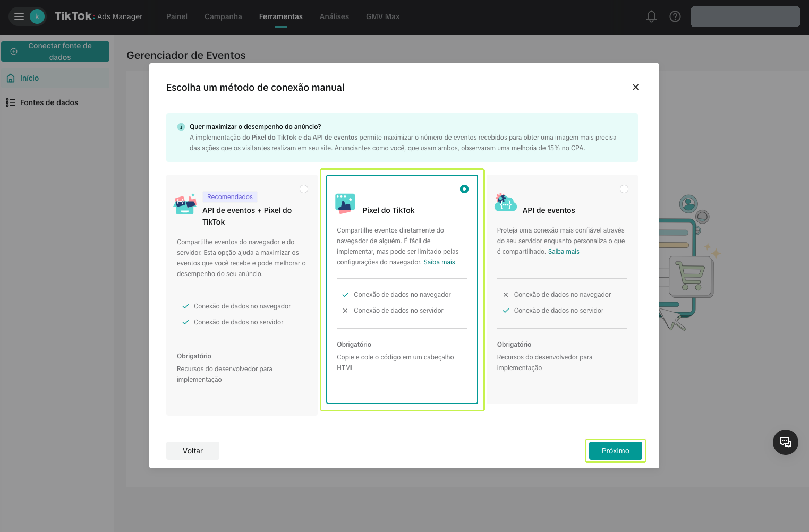
Task: Open Saiba mais link under Pixel do TikTok
Action: [x=439, y=262]
